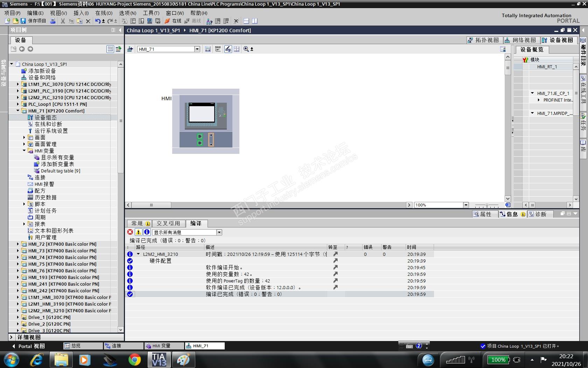588x368 pixels.
Task: Expand the L1M1_PLC_3070 tree node
Action: [18, 84]
